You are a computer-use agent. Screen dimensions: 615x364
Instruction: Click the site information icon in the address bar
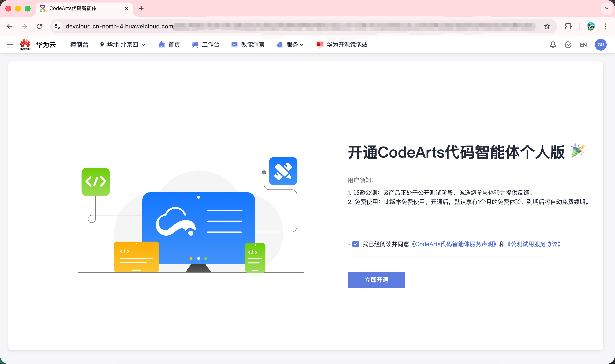click(x=58, y=26)
